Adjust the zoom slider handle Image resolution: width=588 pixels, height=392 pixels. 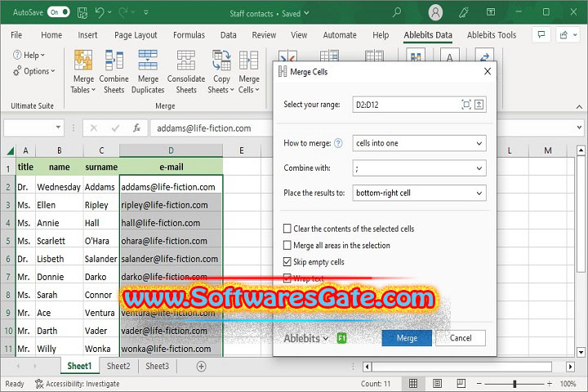click(x=514, y=384)
